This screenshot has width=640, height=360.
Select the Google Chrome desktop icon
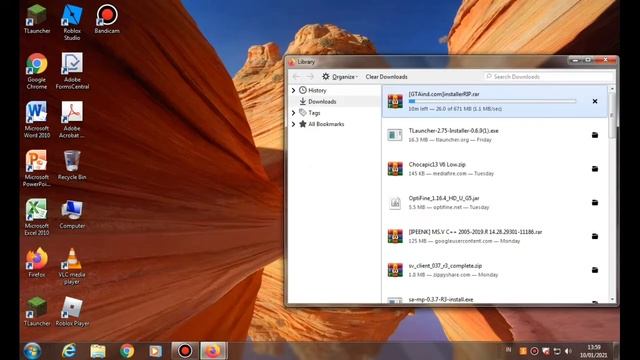pos(37,71)
